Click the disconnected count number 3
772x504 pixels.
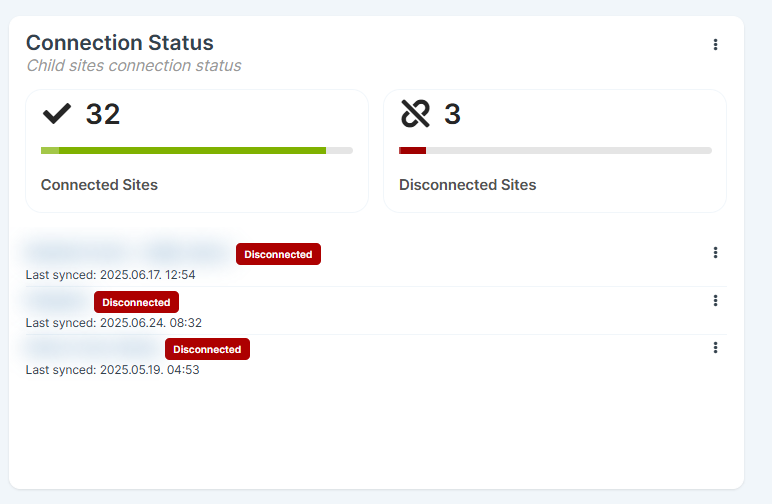coord(452,114)
